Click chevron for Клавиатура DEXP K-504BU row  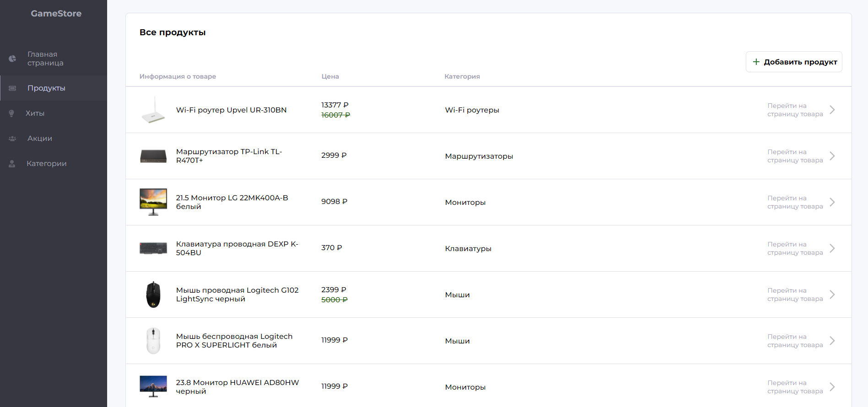(832, 248)
